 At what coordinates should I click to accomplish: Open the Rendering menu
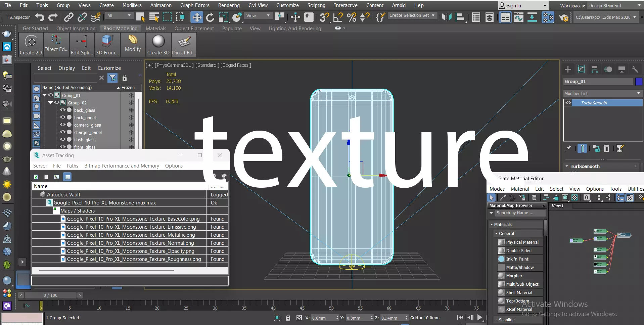click(x=229, y=5)
